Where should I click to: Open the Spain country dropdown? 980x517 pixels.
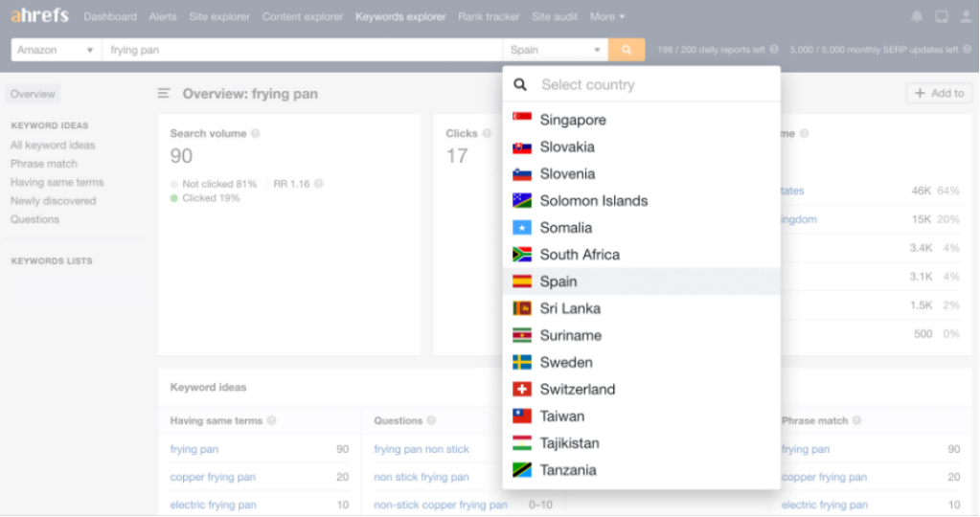555,50
